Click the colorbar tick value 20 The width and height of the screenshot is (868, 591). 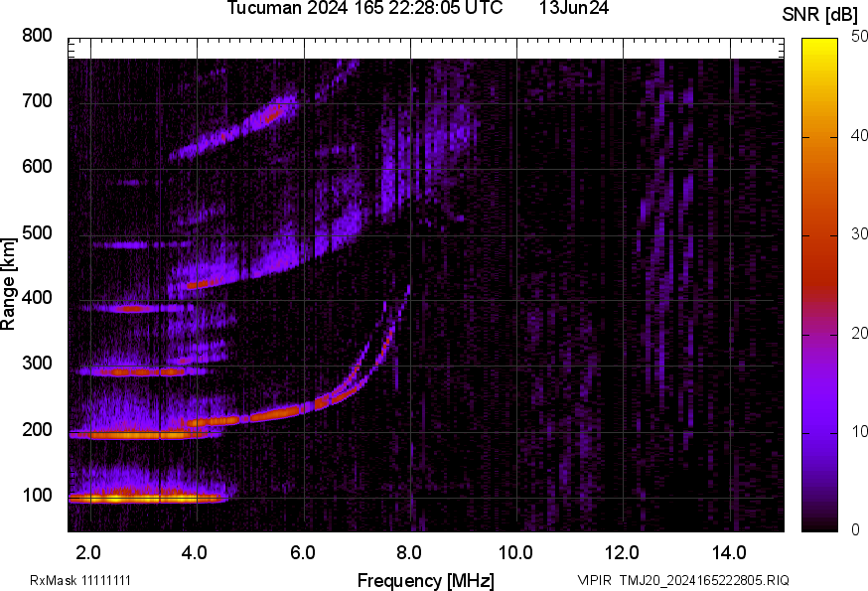click(x=859, y=334)
